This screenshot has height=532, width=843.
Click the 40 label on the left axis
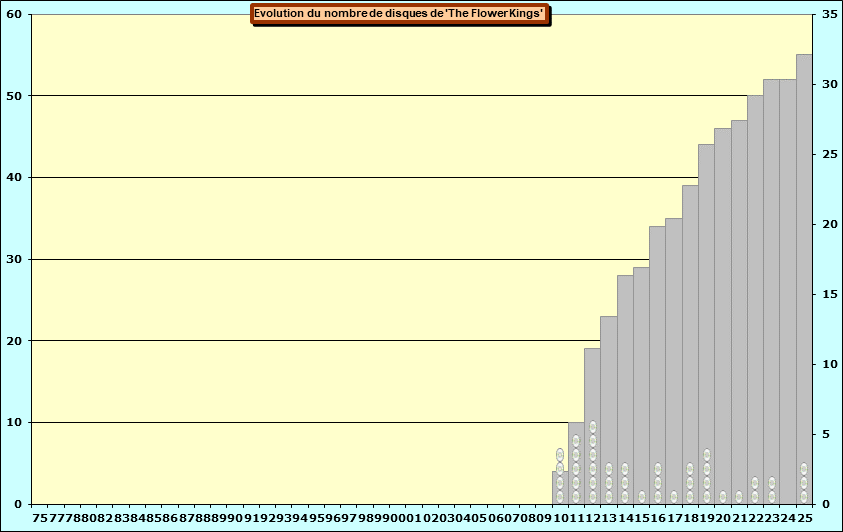tap(14, 177)
